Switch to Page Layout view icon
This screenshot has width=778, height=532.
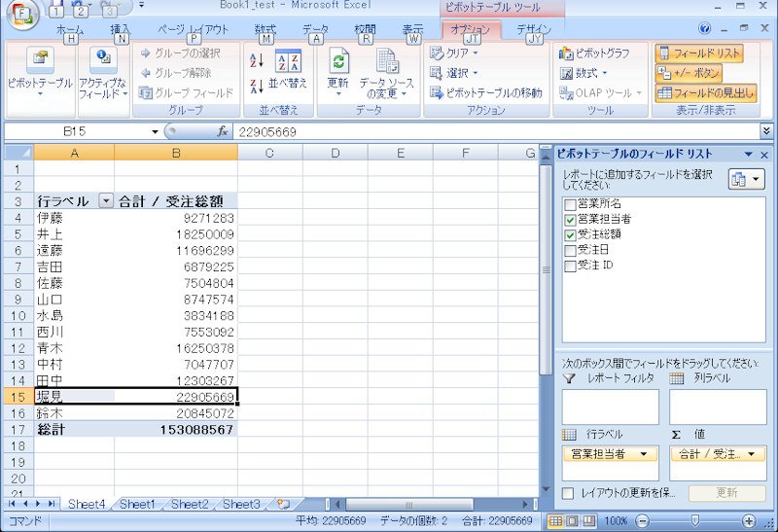tap(572, 520)
